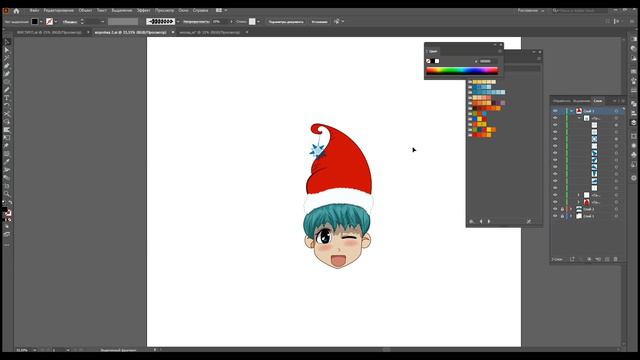The image size is (640, 360).
Task: Pick the None swatch in Color panel
Action: pyautogui.click(x=428, y=61)
